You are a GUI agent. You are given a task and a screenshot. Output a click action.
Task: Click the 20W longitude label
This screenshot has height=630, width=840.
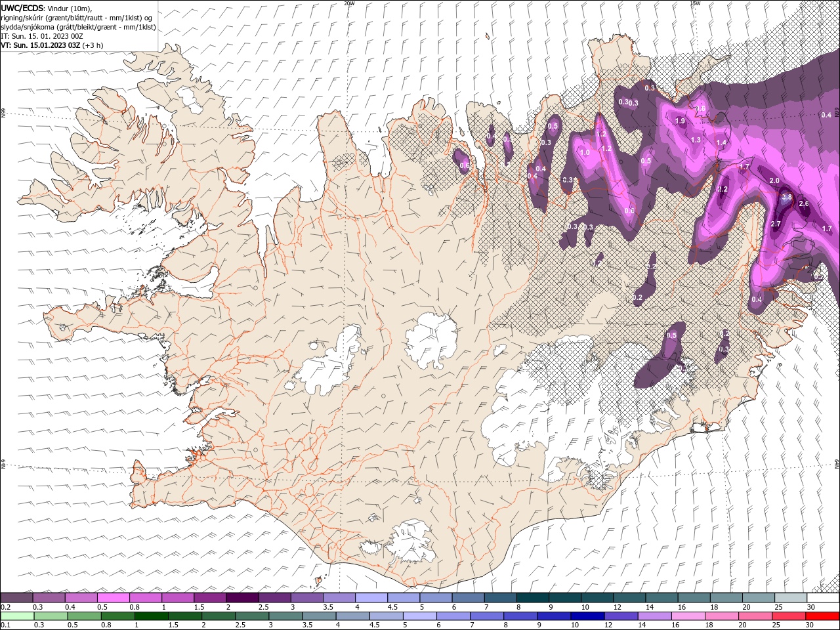(350, 3)
